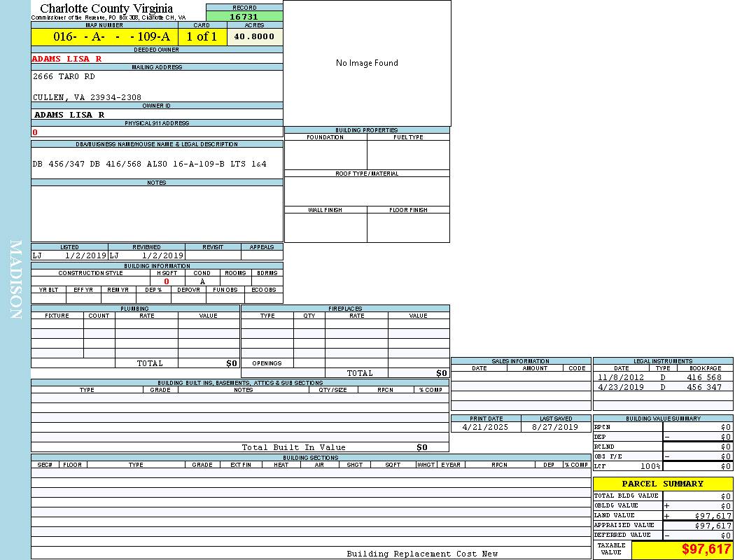The height and width of the screenshot is (560, 735).
Task: Click the last saved date 8/27/2019
Action: click(x=555, y=427)
